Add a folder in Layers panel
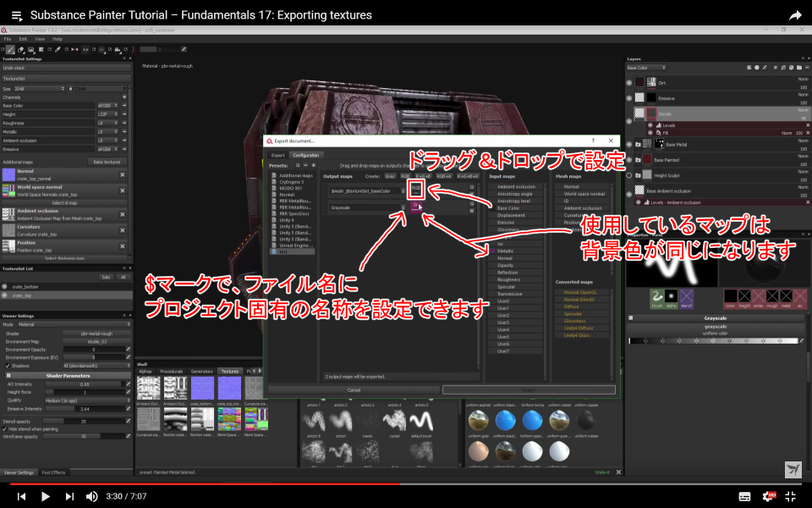Viewport: 812px width, 508px height. pyautogui.click(x=799, y=68)
